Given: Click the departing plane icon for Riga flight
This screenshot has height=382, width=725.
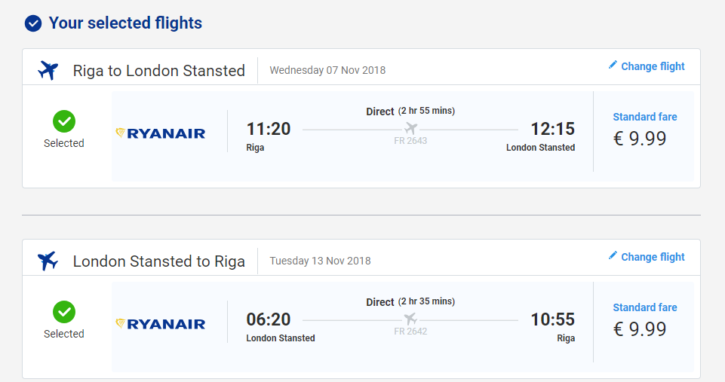Looking at the screenshot, I should [48, 70].
